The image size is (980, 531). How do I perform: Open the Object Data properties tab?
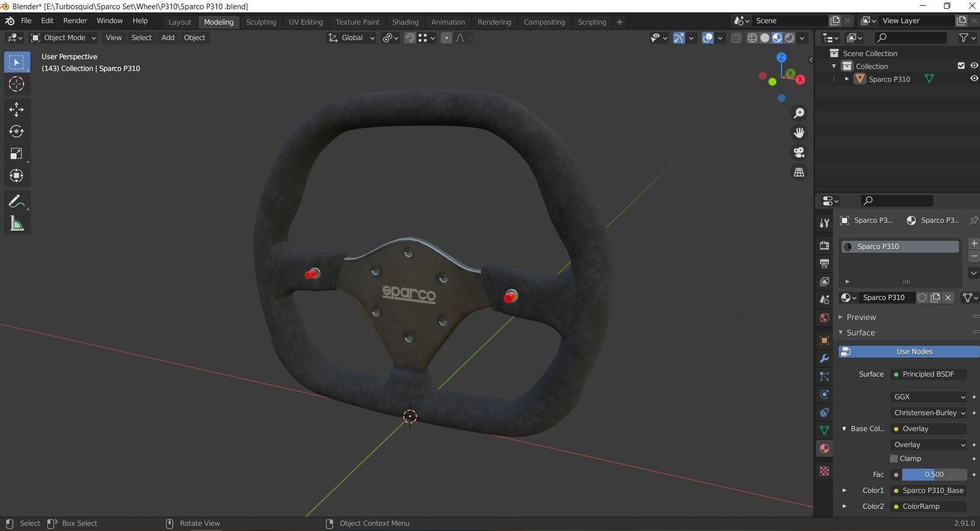(x=824, y=430)
